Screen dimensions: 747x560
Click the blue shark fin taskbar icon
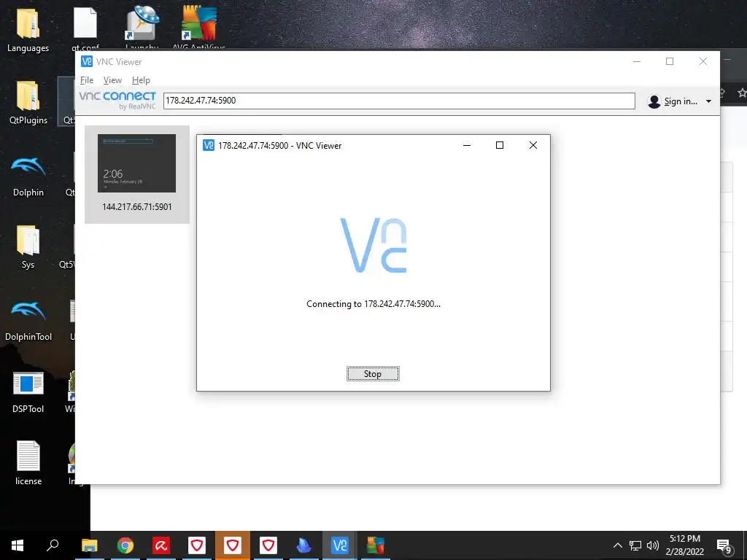(x=304, y=545)
